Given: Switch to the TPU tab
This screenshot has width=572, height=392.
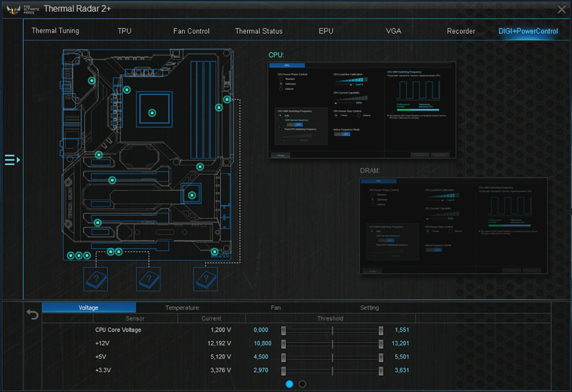Looking at the screenshot, I should click(124, 31).
